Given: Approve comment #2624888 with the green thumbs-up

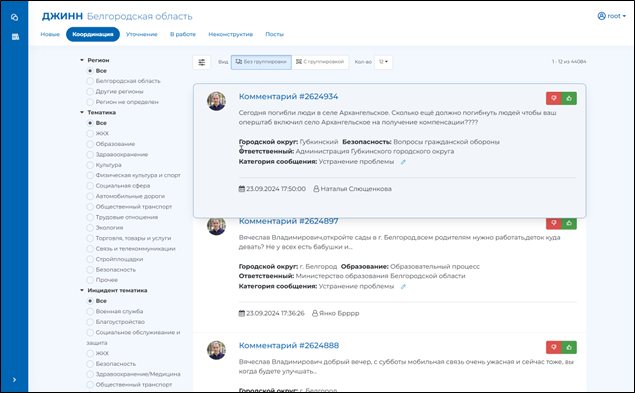Looking at the screenshot, I should (x=569, y=347).
